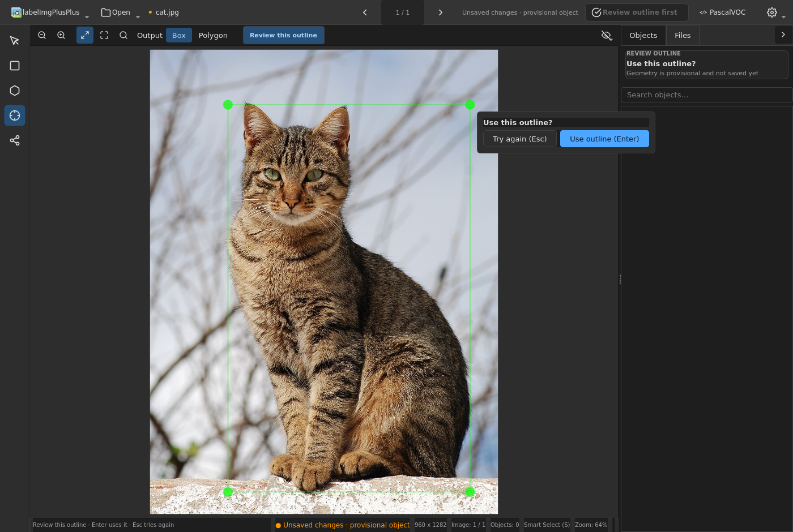The height and width of the screenshot is (532, 793).
Task: Zoom in using the plus magnifier
Action: (61, 35)
